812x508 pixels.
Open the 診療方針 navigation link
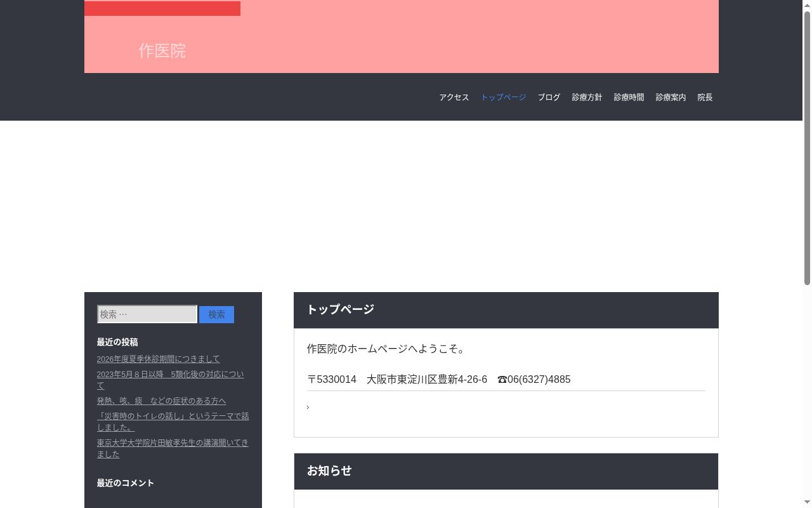coord(587,97)
